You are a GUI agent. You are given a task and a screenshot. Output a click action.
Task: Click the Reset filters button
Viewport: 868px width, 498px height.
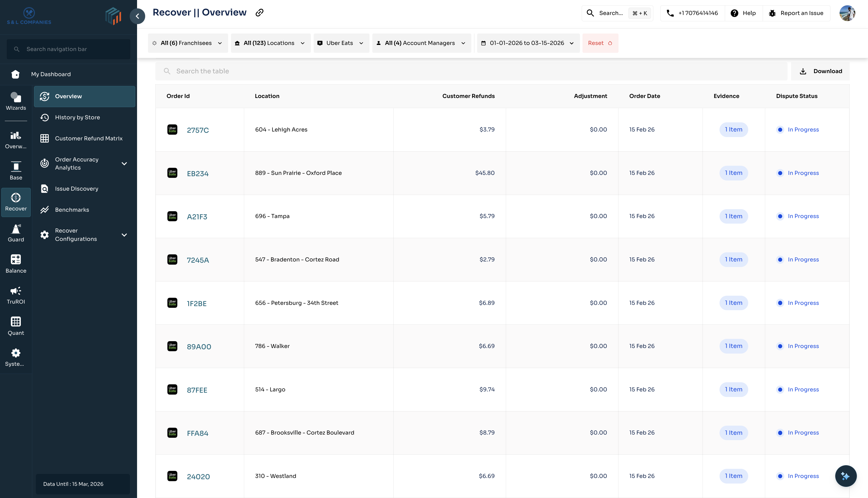600,43
